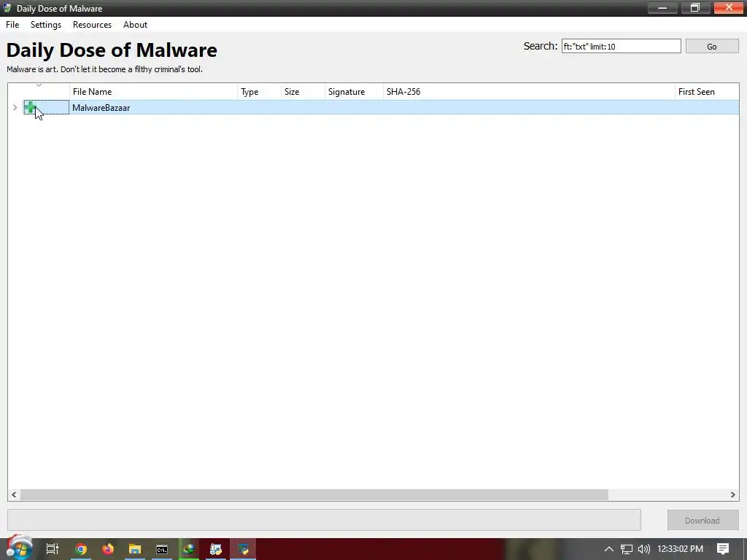Select the MalwareBazaar row text
The width and height of the screenshot is (747, 560).
(x=101, y=108)
